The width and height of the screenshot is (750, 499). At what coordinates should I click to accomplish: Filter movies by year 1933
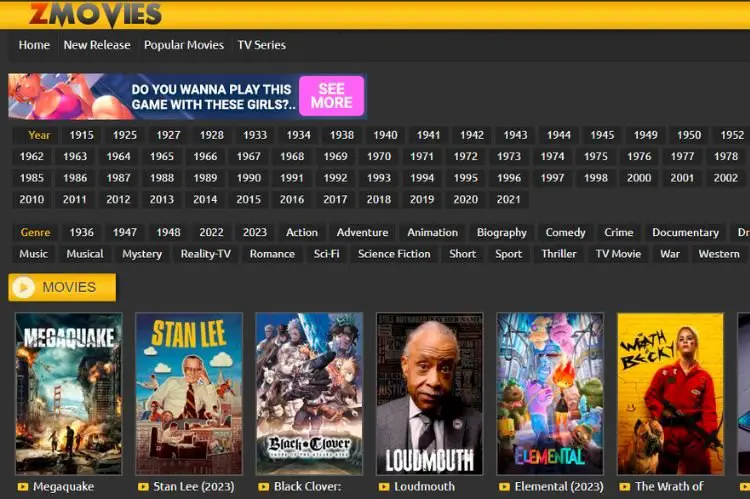[255, 135]
